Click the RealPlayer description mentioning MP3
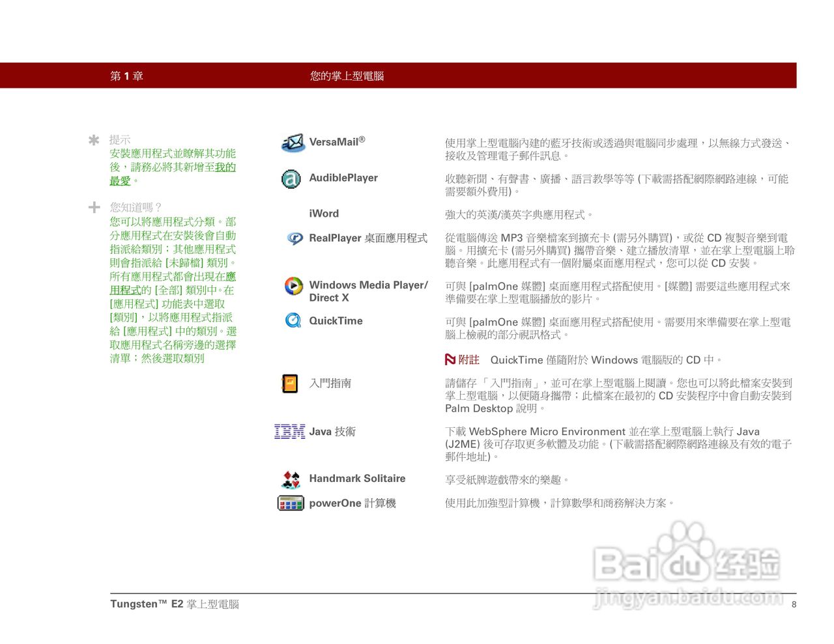Image resolution: width=834 pixels, height=644 pixels. (620, 251)
